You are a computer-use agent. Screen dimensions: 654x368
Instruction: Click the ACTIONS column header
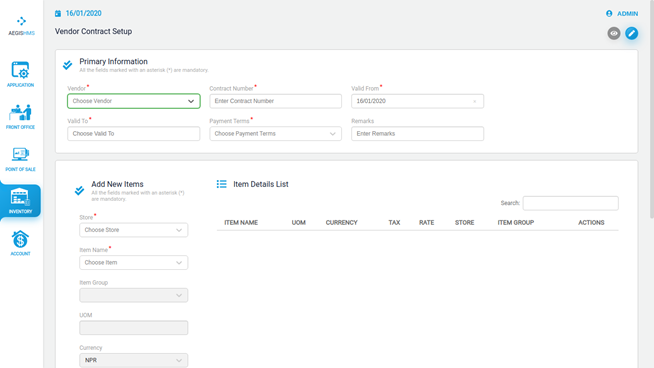591,222
